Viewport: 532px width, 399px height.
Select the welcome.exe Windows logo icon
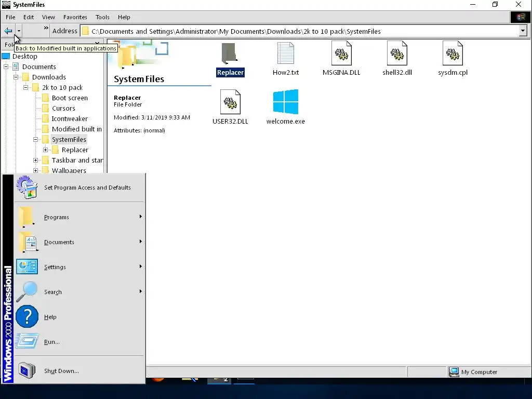coord(286,102)
